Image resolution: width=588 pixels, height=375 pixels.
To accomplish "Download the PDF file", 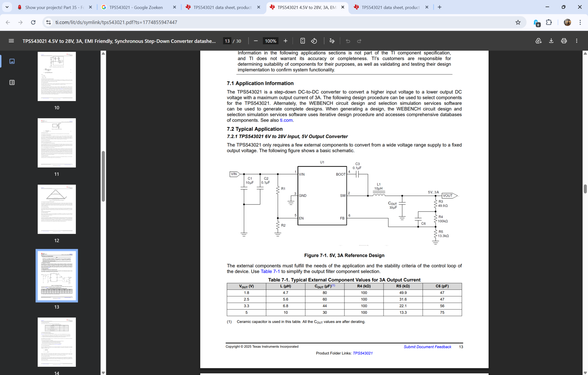I will coord(551,41).
